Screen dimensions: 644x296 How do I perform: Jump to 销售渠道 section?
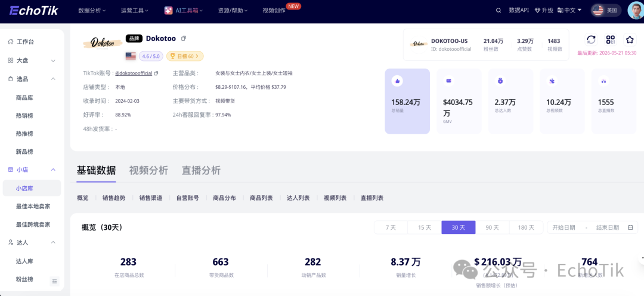click(151, 198)
